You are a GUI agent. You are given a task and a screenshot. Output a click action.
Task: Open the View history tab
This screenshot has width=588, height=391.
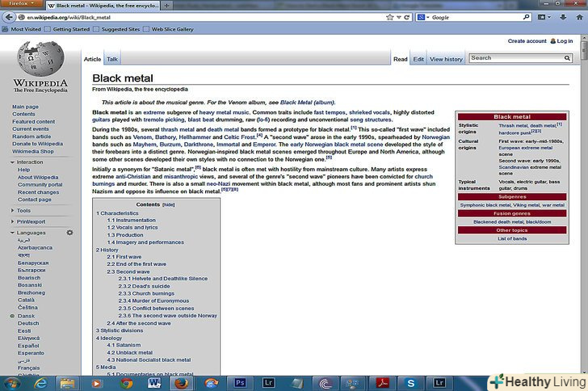tap(446, 59)
